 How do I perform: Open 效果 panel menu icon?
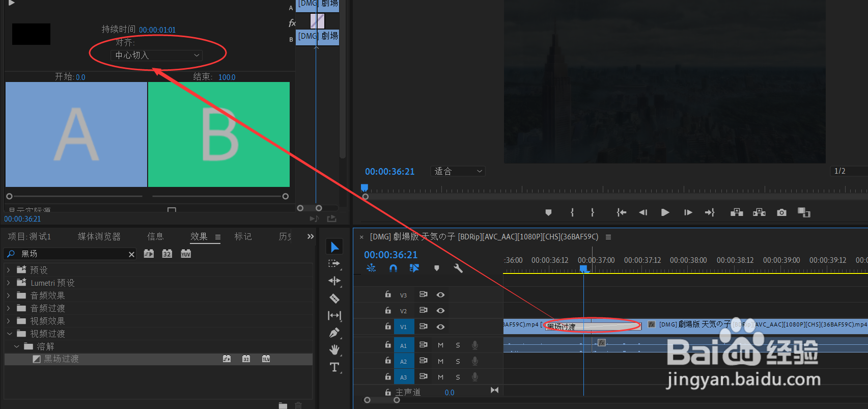pyautogui.click(x=218, y=237)
